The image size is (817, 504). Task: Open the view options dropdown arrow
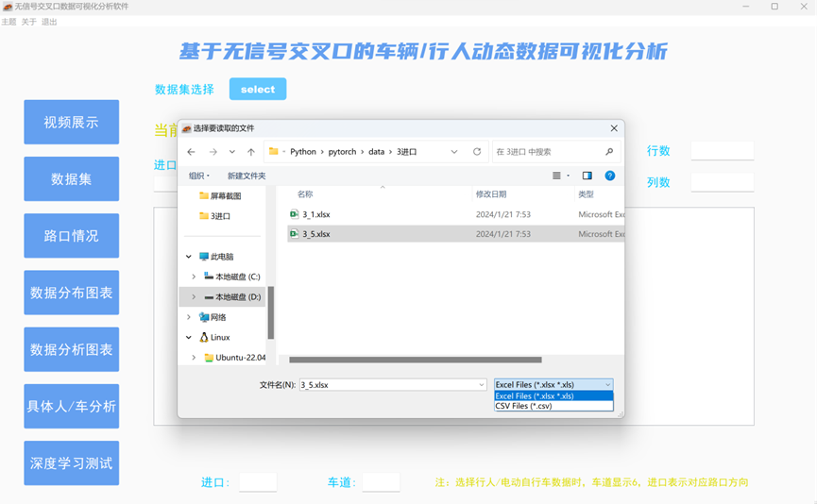pos(569,176)
